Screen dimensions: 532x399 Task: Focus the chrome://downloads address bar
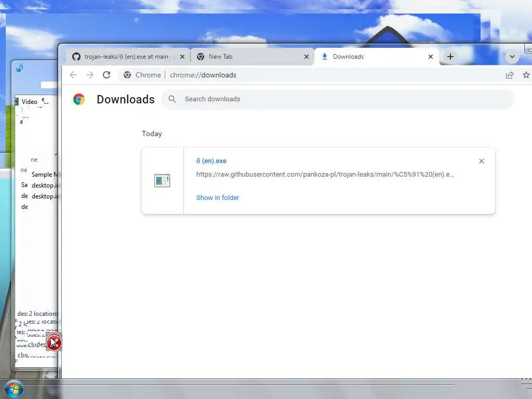click(203, 75)
